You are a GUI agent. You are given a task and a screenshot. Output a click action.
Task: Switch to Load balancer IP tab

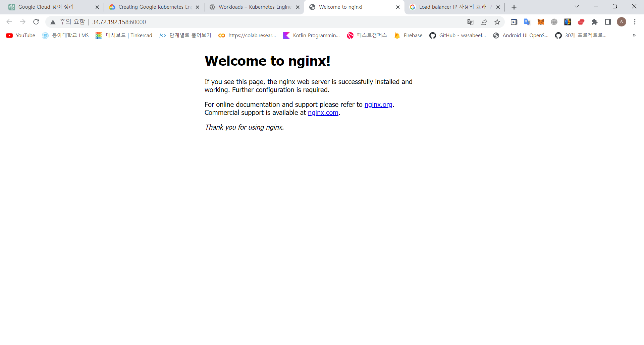click(x=455, y=7)
